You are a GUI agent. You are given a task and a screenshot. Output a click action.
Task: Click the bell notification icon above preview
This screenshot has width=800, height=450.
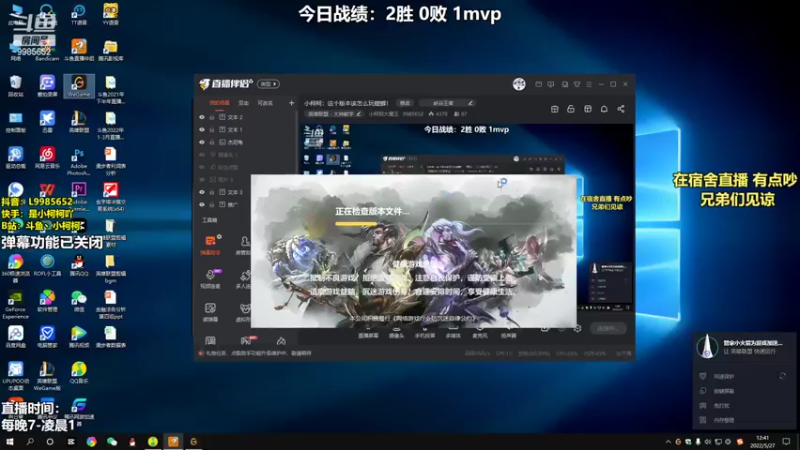604,109
